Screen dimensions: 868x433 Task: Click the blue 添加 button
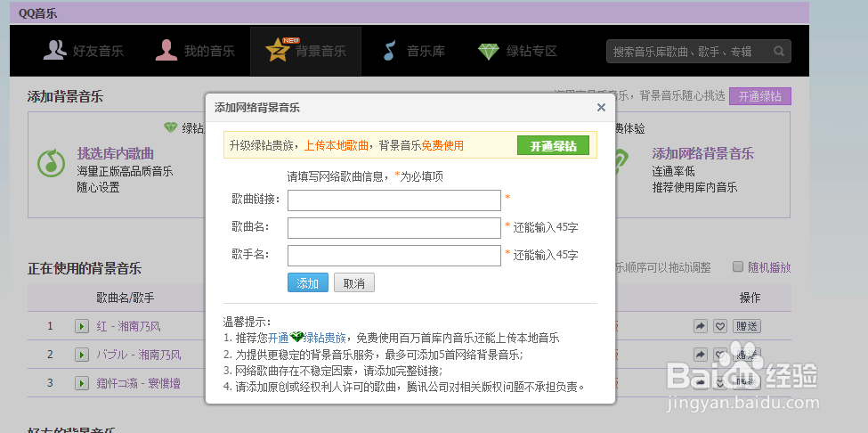tap(308, 283)
